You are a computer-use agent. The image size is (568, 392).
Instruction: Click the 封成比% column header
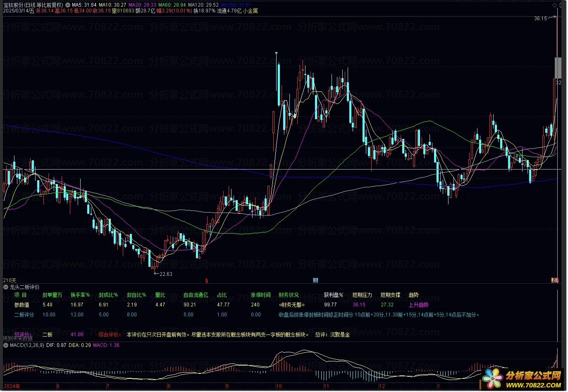108,295
